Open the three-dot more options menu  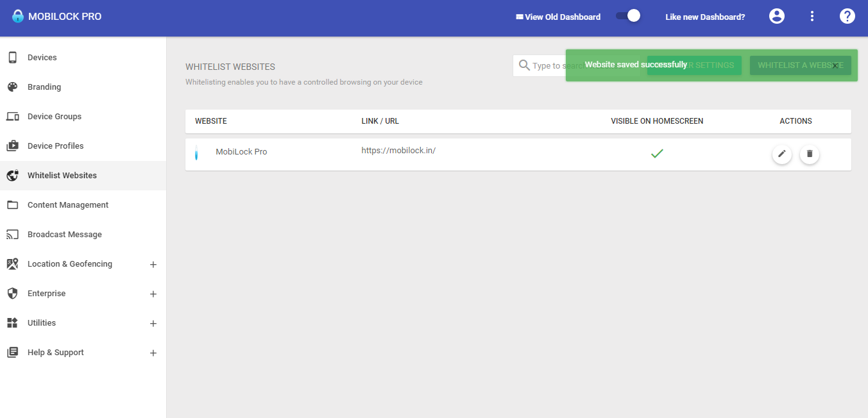coord(812,17)
